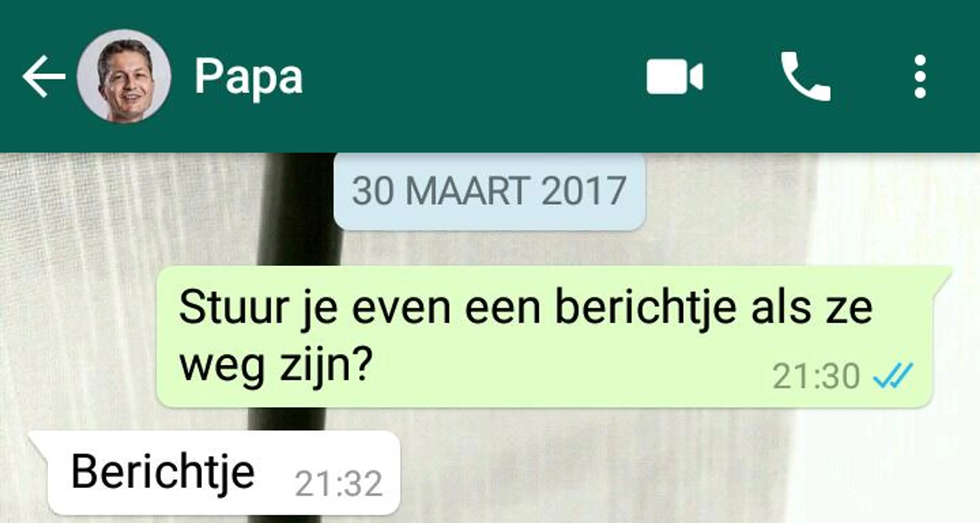Open Papa's profile picture
Image resolution: width=980 pixels, height=523 pixels.
[124, 76]
